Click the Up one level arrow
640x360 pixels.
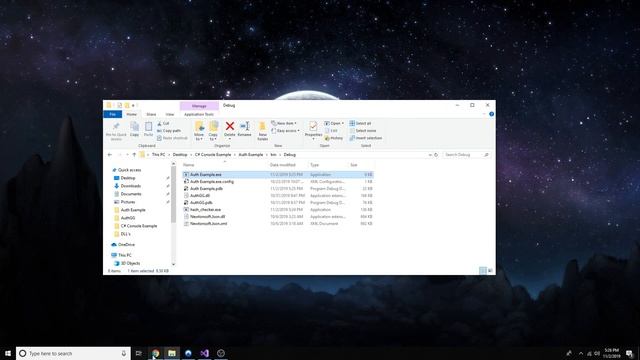pyautogui.click(x=134, y=155)
